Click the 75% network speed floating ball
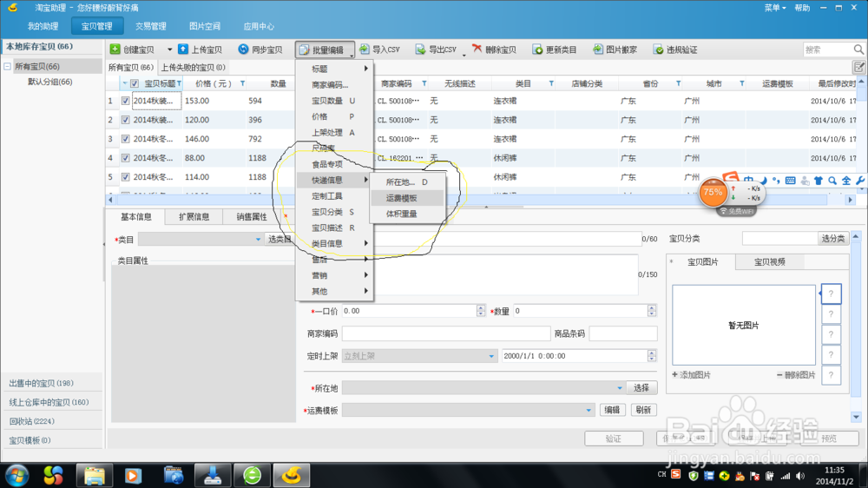Viewport: 868px width, 488px height. [713, 192]
